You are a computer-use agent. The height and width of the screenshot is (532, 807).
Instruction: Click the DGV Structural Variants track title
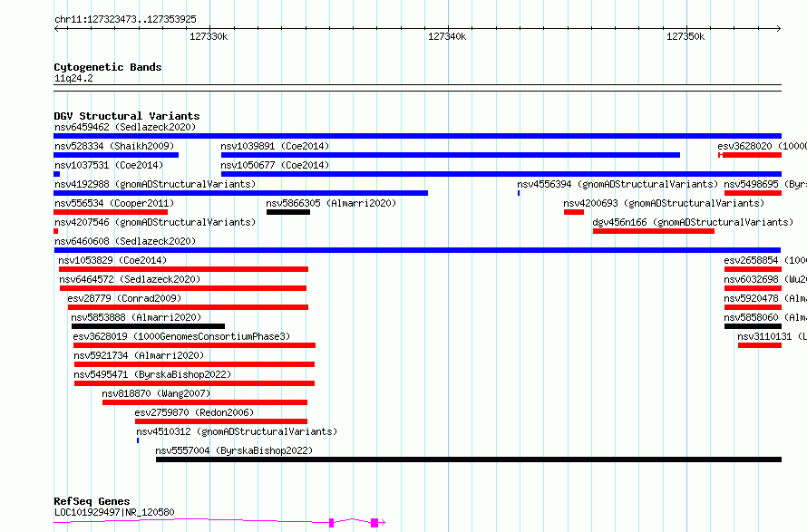(127, 116)
